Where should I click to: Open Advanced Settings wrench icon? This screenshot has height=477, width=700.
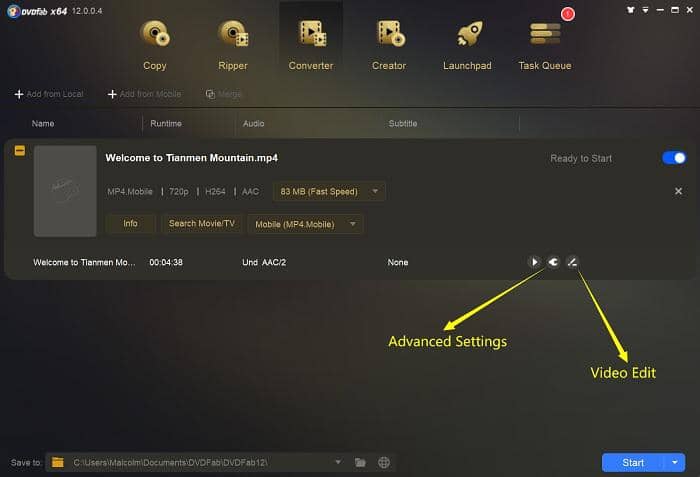click(553, 262)
